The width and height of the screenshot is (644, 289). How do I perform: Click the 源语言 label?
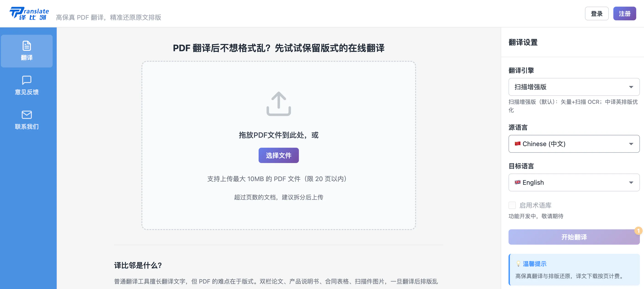coord(518,127)
